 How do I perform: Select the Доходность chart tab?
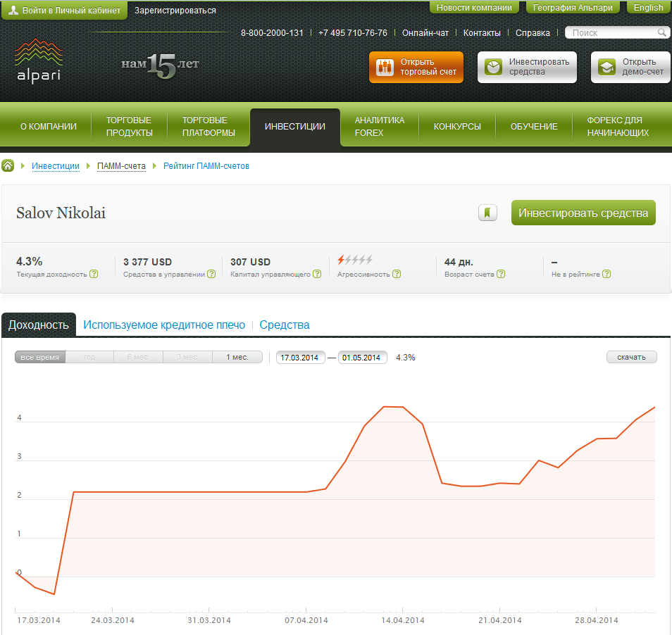[39, 325]
